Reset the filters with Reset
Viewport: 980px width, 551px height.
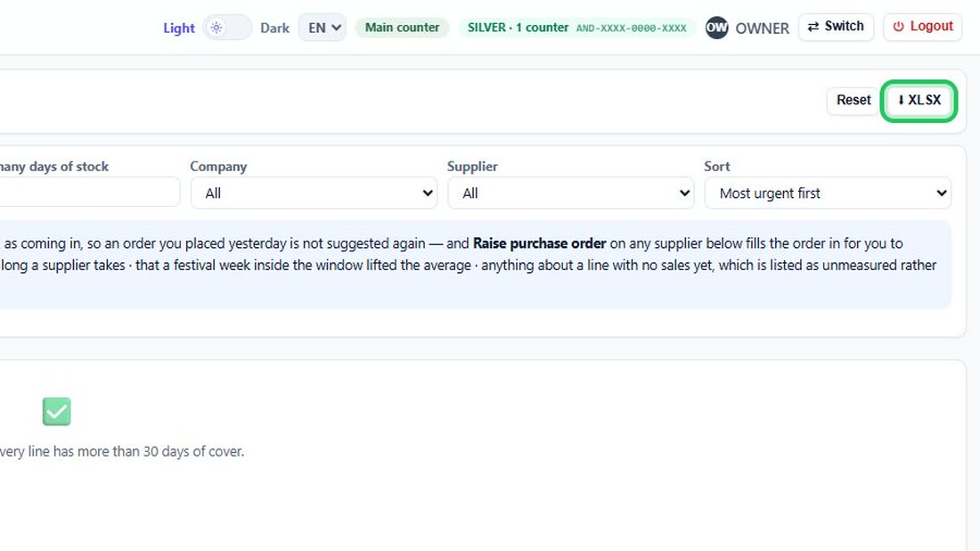(853, 100)
